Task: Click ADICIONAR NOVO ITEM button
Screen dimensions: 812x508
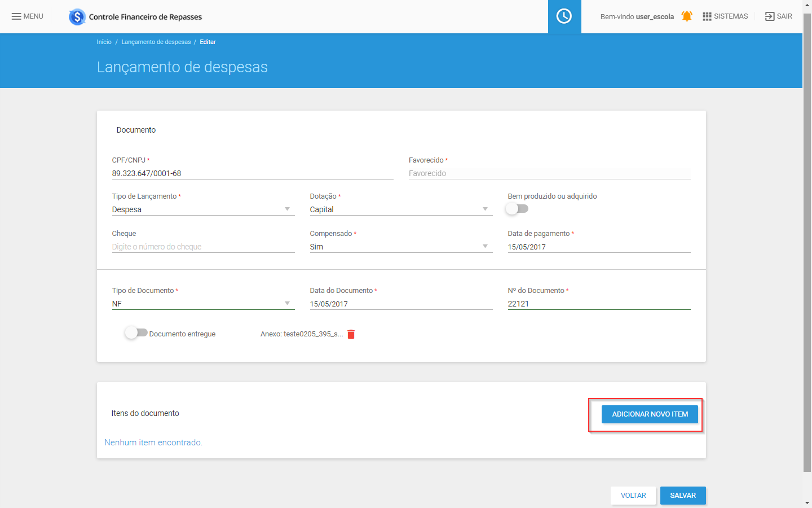Action: pos(650,414)
